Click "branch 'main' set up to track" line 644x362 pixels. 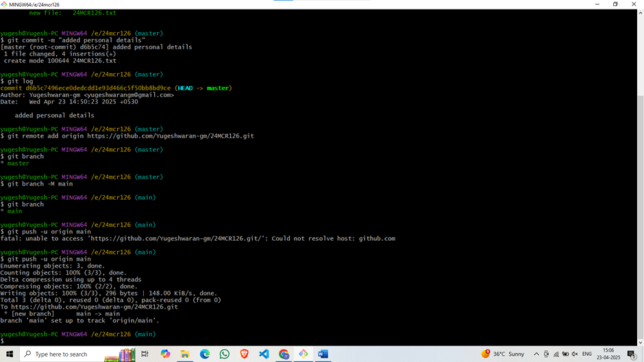(79, 320)
